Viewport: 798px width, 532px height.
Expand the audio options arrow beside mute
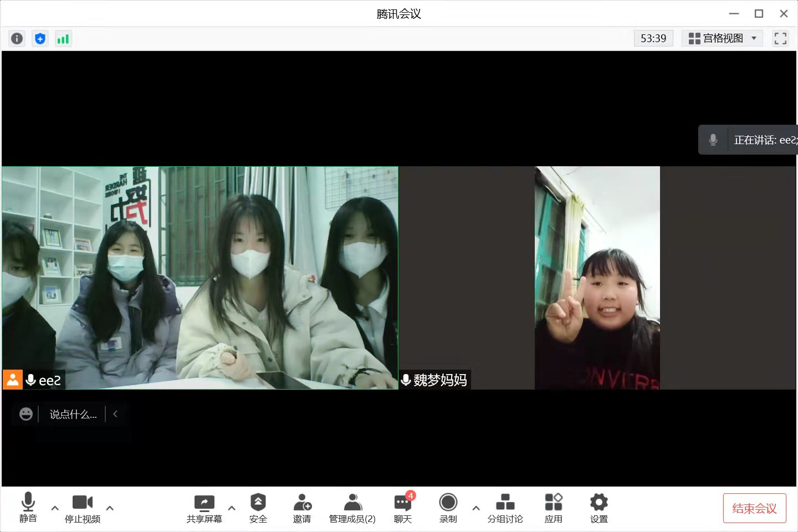click(x=55, y=508)
